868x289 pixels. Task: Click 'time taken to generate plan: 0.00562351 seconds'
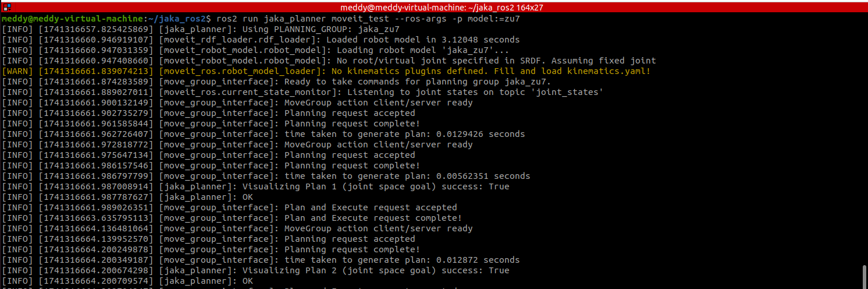click(x=407, y=176)
